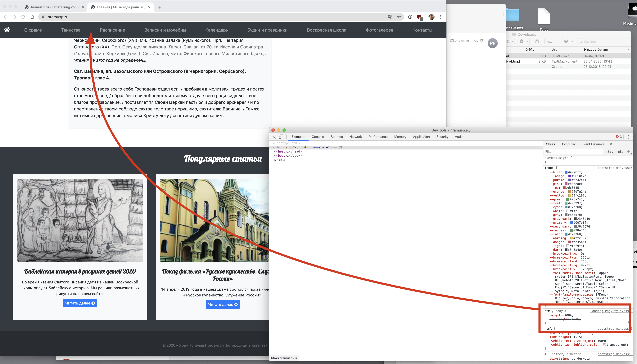Click the --blue #007bff color swatch
Viewport: 637px width, 364px height.
tap(566, 172)
